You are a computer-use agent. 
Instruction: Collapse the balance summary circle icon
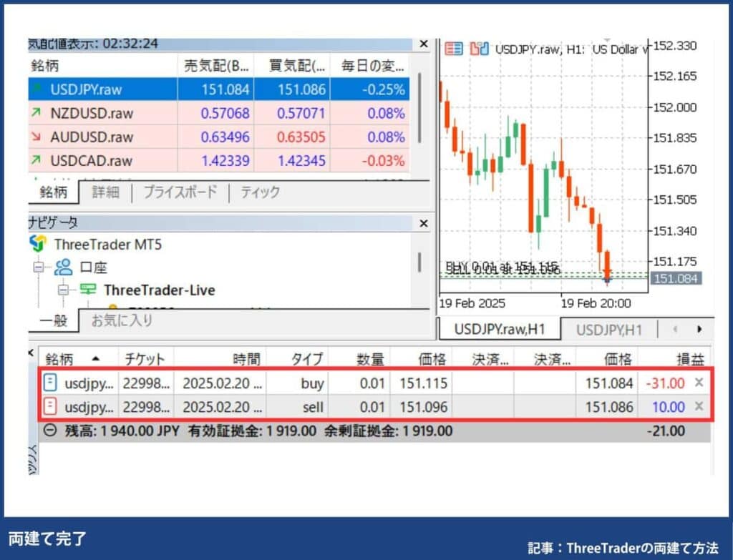pyautogui.click(x=49, y=430)
